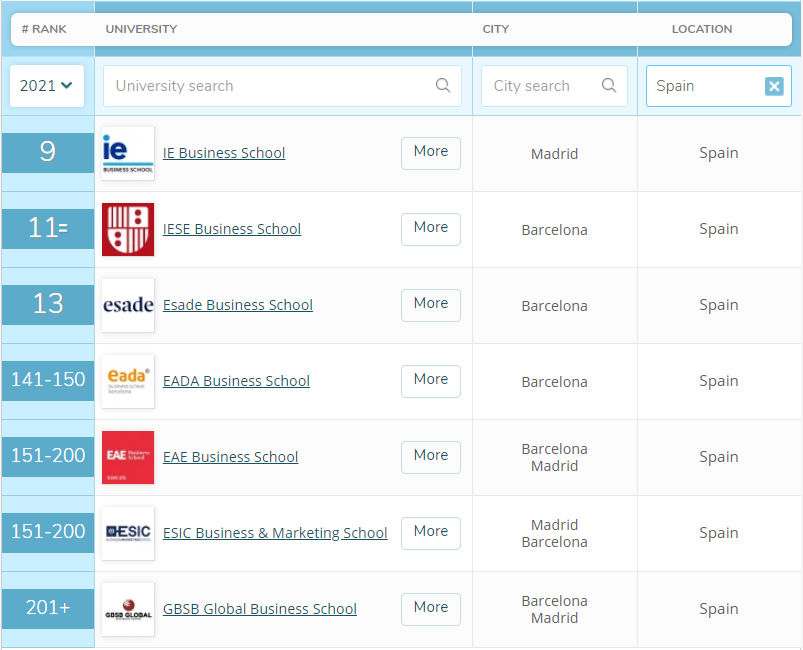The height and width of the screenshot is (650, 803).
Task: Click Barcelona Madrid cities for EAE Business School
Action: coord(554,457)
